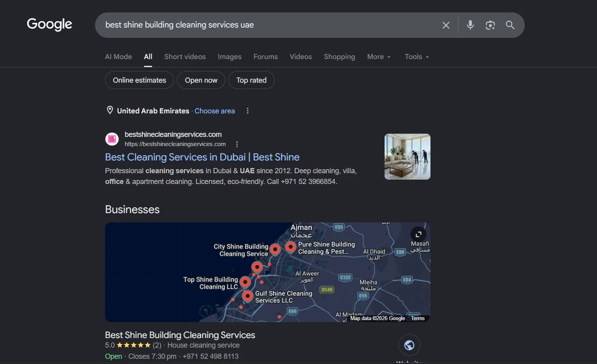Open result options menu beside site URL
Viewport: 597px width, 364px height.
point(237,144)
